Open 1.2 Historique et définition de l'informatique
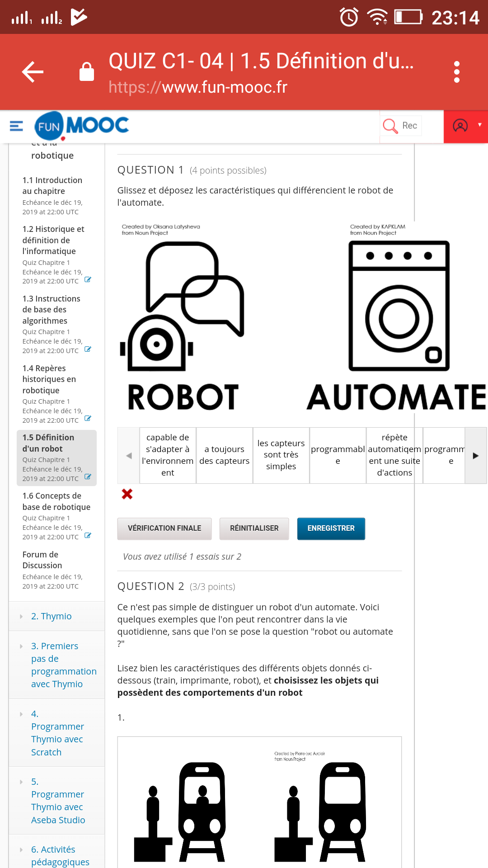 [53, 240]
